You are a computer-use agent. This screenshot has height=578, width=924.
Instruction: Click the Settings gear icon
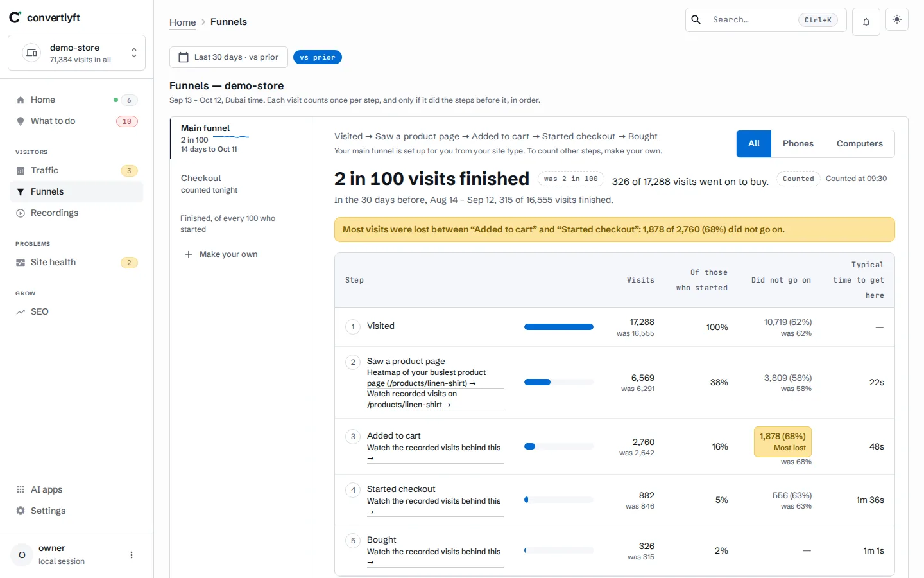tap(21, 511)
